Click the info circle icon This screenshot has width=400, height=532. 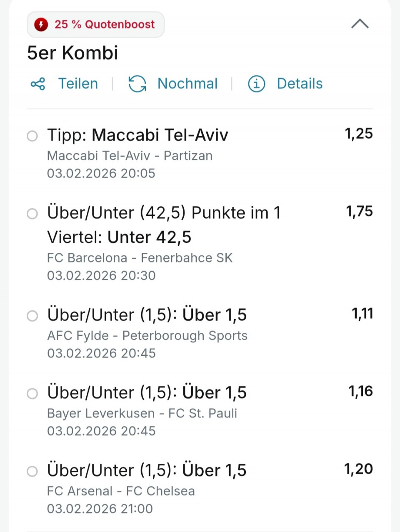(x=256, y=84)
